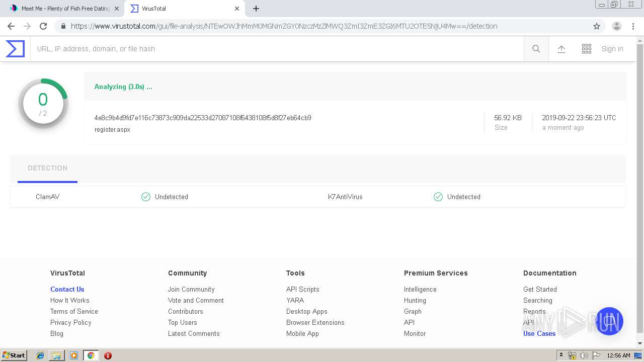
Task: Show hidden tray icons arrow
Action: [561, 355]
